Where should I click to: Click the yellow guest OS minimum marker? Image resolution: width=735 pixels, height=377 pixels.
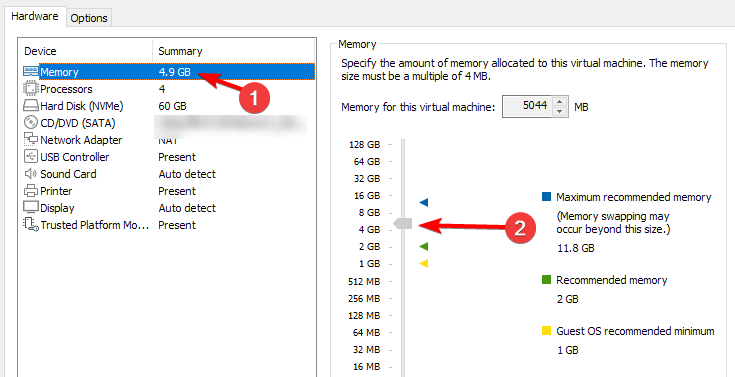424,264
